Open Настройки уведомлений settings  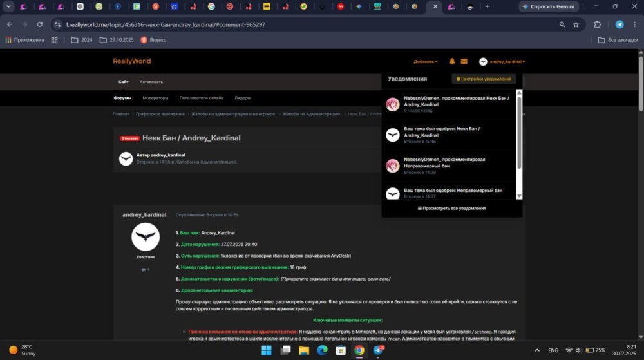coord(484,79)
